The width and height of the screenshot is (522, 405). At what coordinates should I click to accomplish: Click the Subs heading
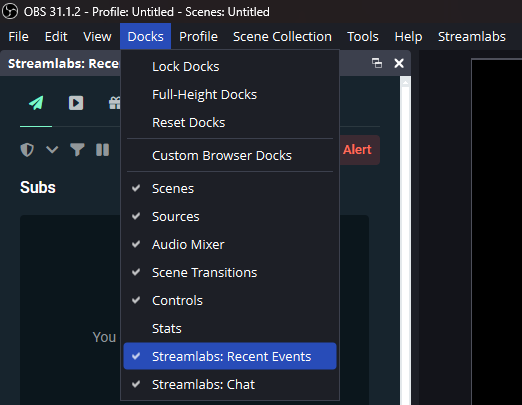point(38,187)
